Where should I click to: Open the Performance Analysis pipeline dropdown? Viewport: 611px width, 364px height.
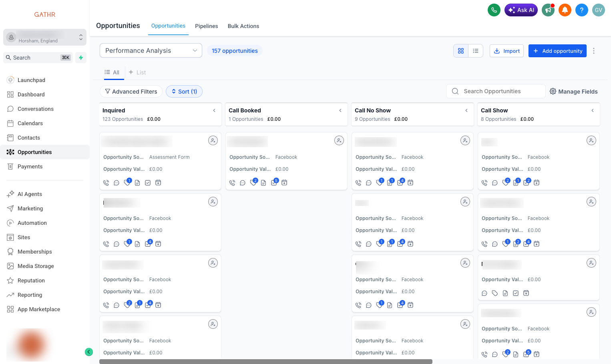pos(151,50)
